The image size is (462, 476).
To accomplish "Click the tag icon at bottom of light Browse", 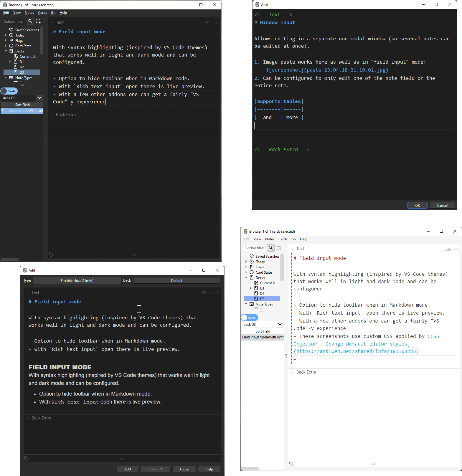I will point(291,464).
